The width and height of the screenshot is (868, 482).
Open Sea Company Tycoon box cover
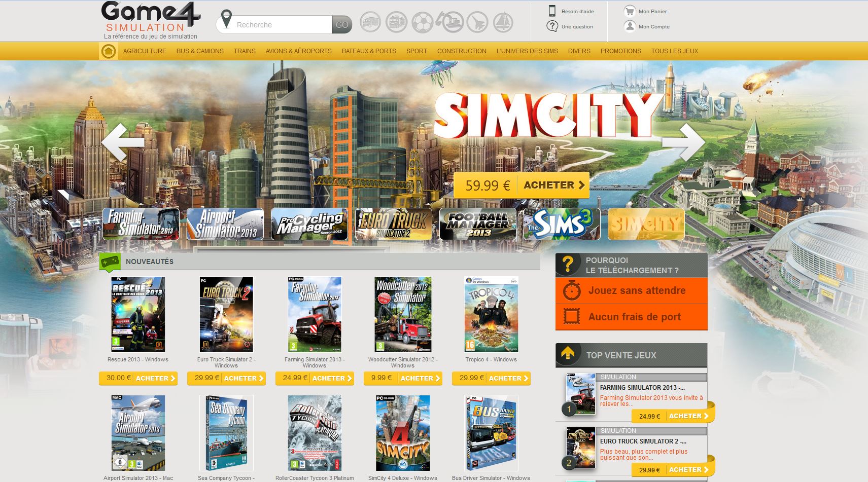tap(226, 433)
